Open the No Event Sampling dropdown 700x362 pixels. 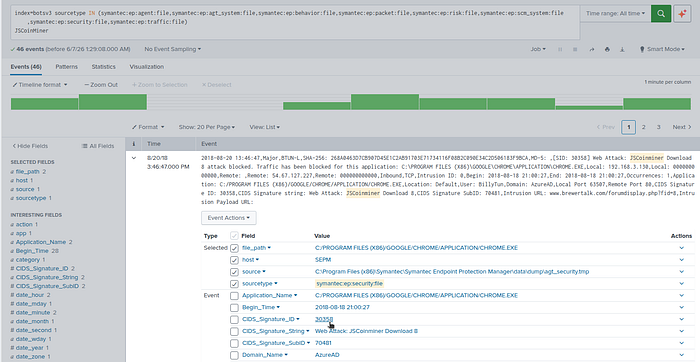coord(172,49)
